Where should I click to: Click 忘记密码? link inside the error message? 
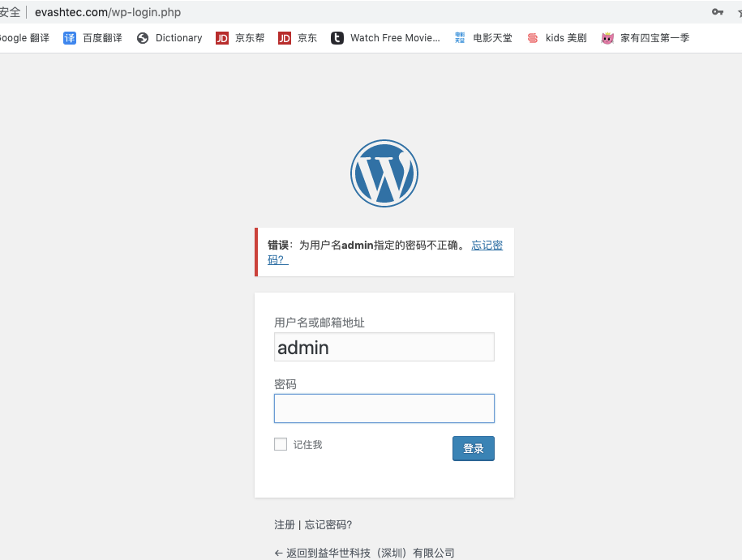pyautogui.click(x=487, y=246)
